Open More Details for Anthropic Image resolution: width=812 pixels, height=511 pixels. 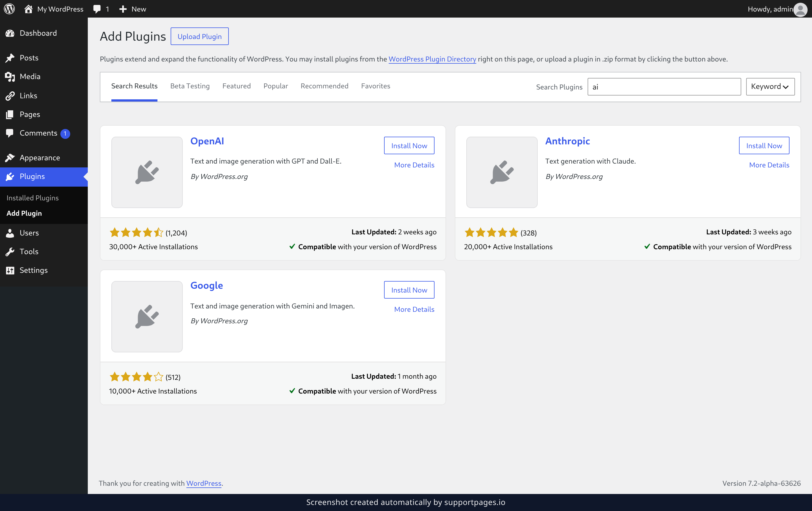769,165
